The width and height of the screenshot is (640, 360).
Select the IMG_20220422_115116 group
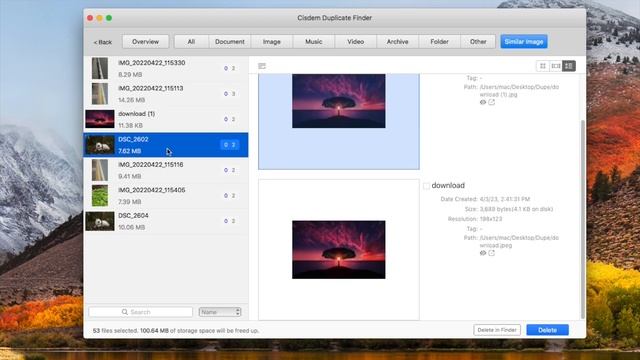[166, 170]
